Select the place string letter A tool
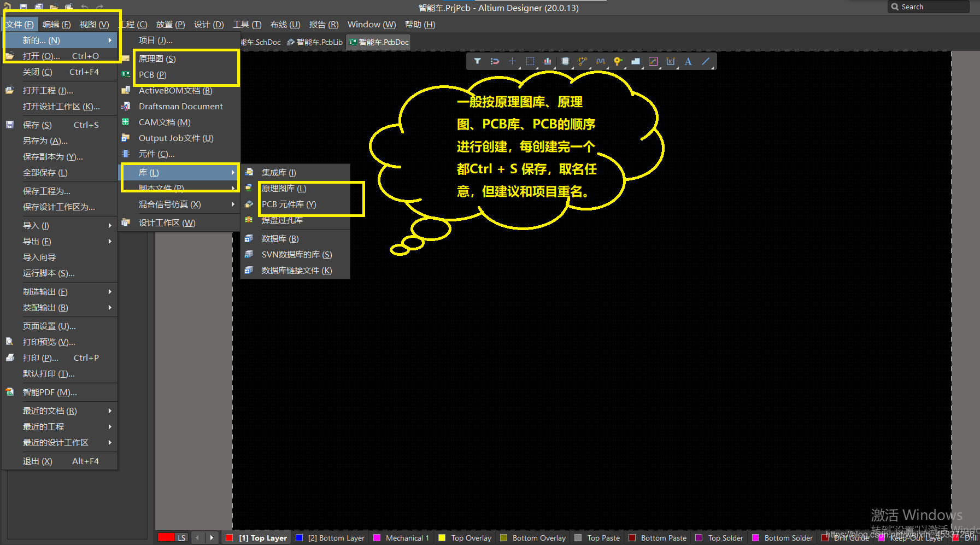980x545 pixels. (x=688, y=61)
